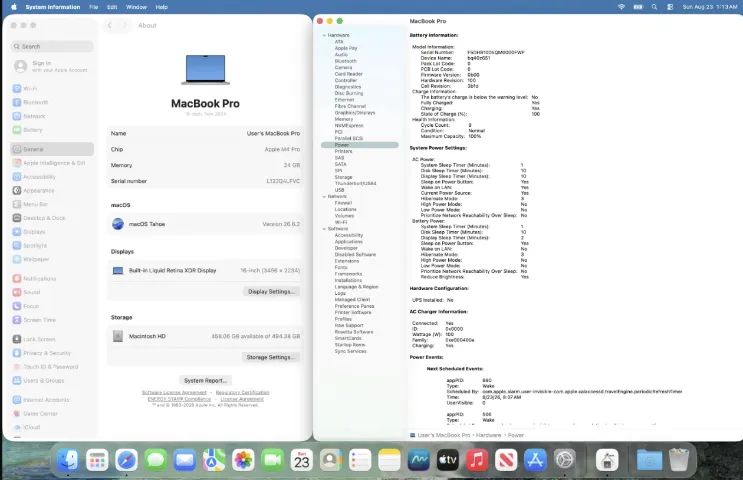
Task: Select Applications under Software
Action: (348, 242)
